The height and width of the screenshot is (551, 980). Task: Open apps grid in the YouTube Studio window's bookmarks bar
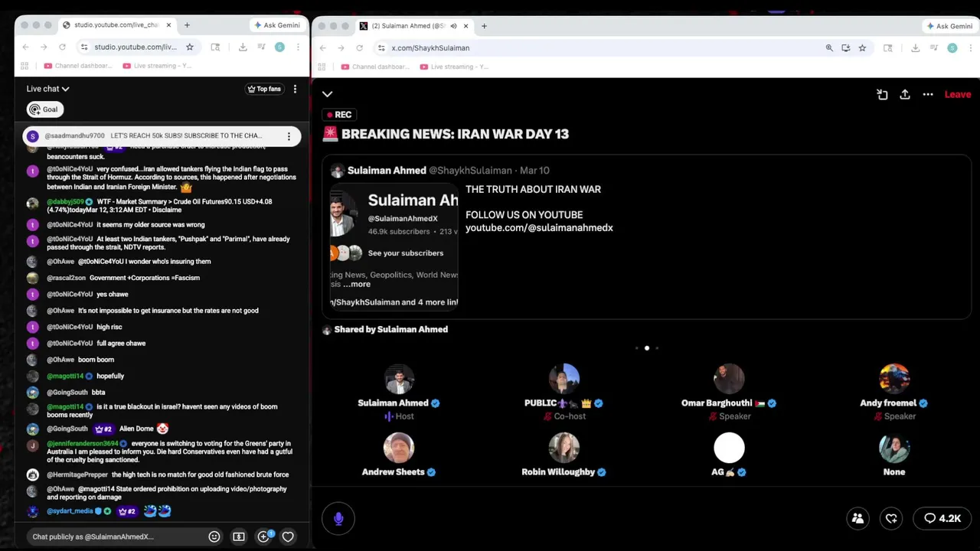tap(24, 66)
